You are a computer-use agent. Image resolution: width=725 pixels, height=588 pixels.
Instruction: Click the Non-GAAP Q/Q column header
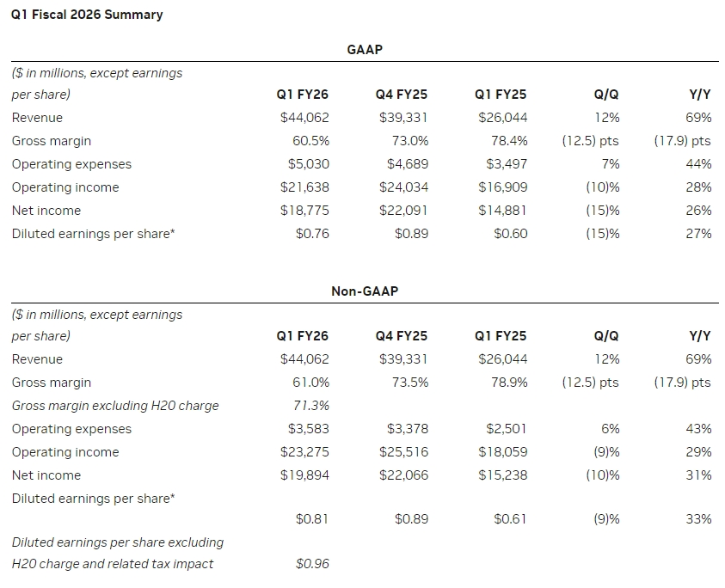606,336
